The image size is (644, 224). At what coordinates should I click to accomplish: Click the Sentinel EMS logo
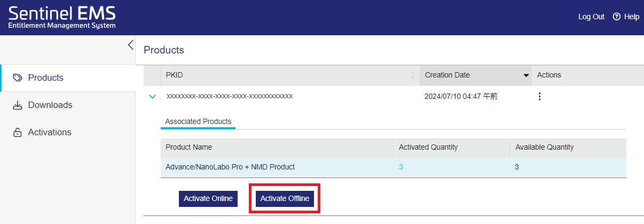click(x=62, y=17)
